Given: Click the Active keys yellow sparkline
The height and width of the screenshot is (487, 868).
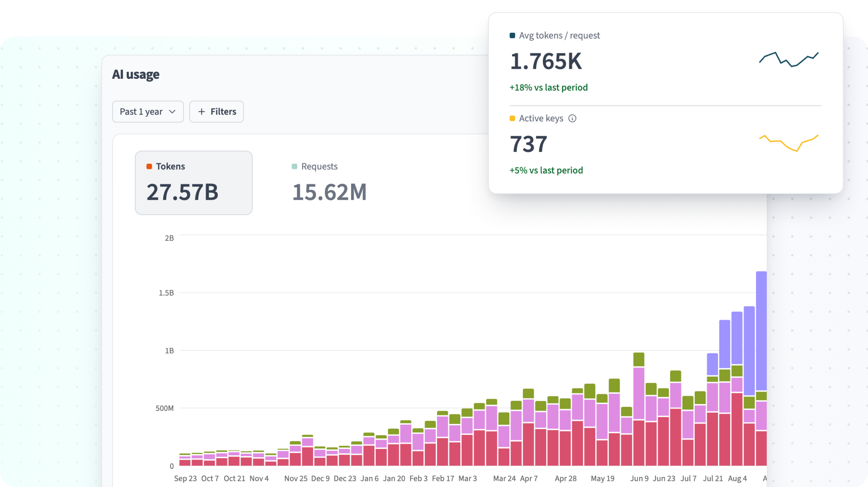Looking at the screenshot, I should pos(789,143).
